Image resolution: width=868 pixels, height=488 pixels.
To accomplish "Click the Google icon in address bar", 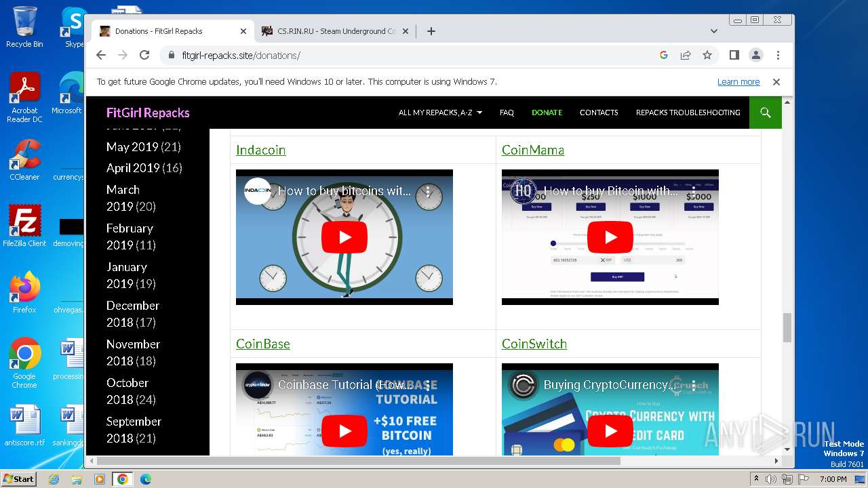I will coord(664,55).
